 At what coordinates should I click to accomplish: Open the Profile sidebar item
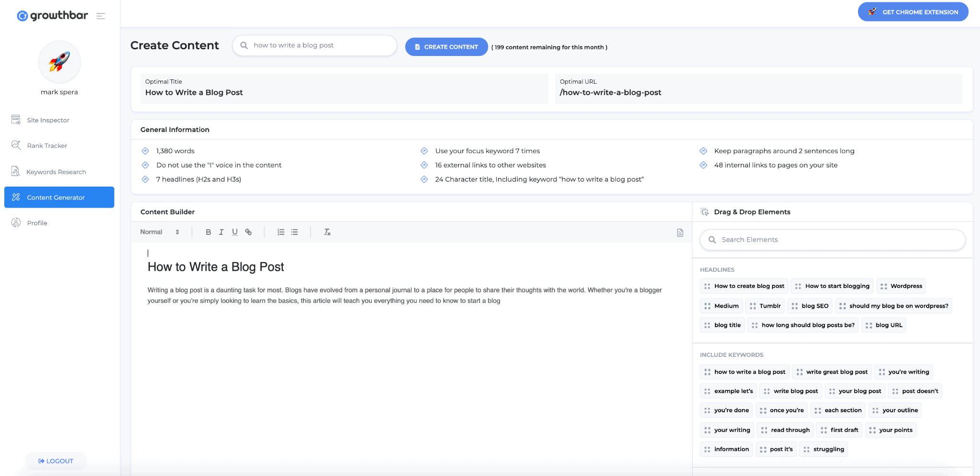[37, 223]
